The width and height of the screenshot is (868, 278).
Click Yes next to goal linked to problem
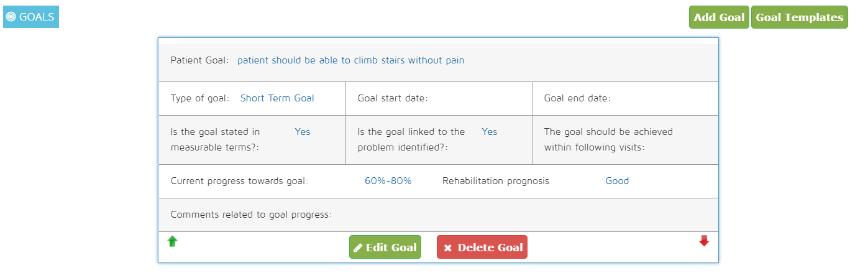[x=490, y=132]
